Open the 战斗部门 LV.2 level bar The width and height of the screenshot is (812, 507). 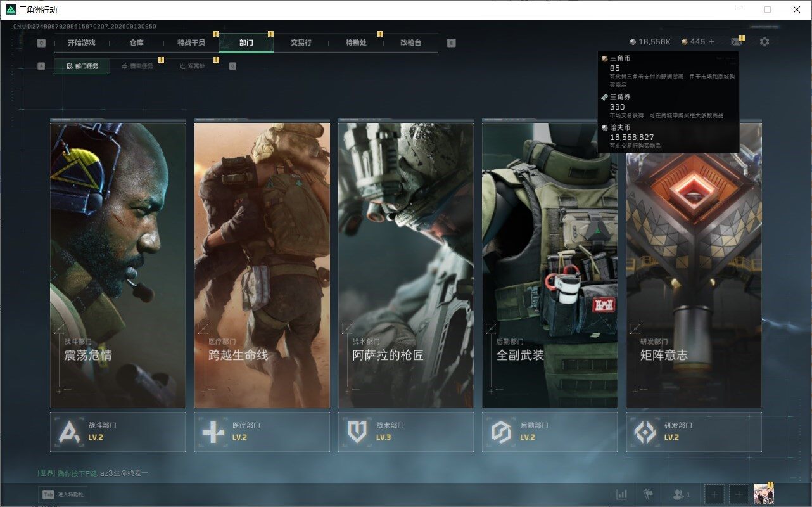(118, 432)
